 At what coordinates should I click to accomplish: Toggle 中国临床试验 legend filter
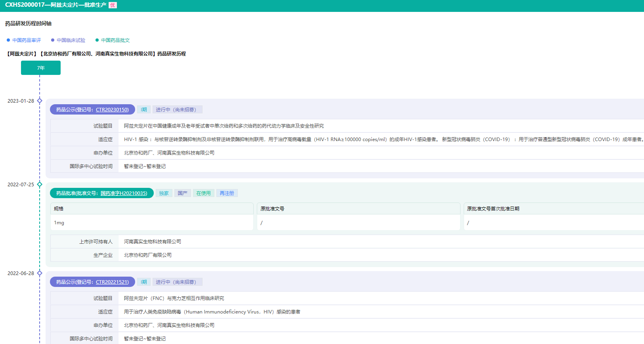tap(68, 40)
